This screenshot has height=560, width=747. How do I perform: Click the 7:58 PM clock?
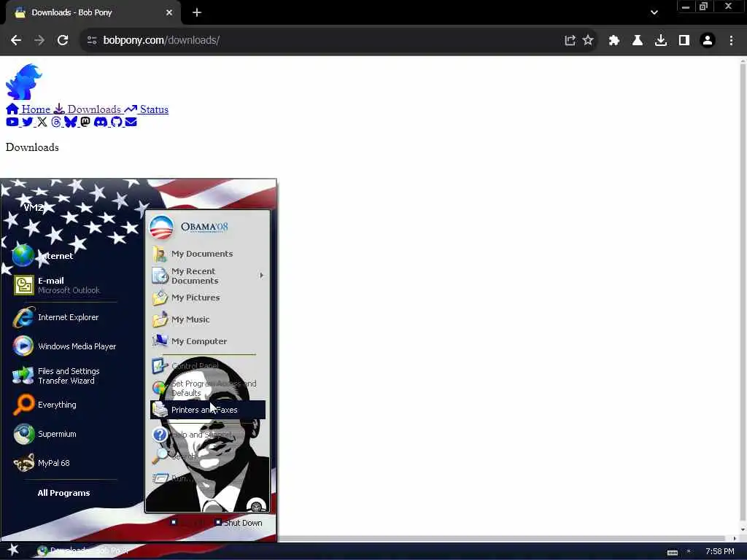click(720, 551)
